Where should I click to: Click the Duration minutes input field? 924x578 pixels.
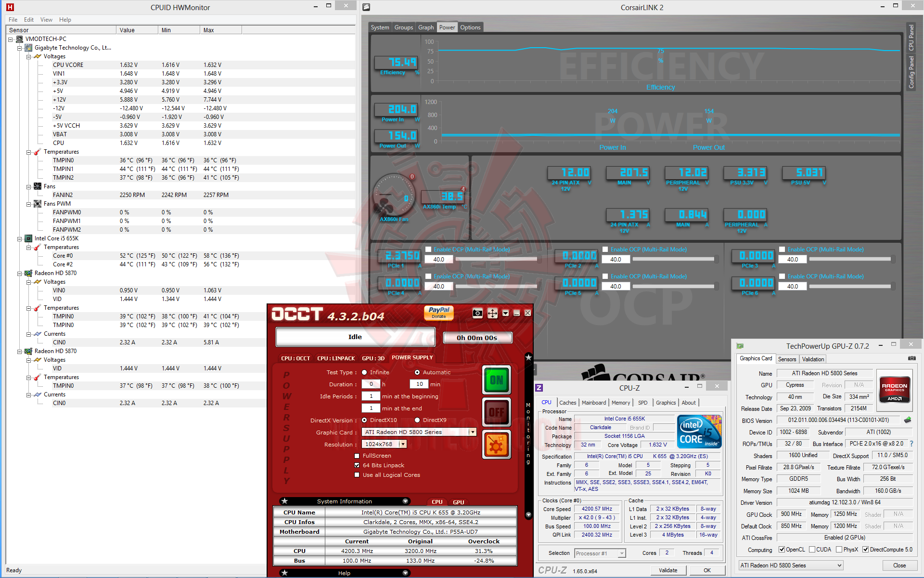pyautogui.click(x=419, y=384)
